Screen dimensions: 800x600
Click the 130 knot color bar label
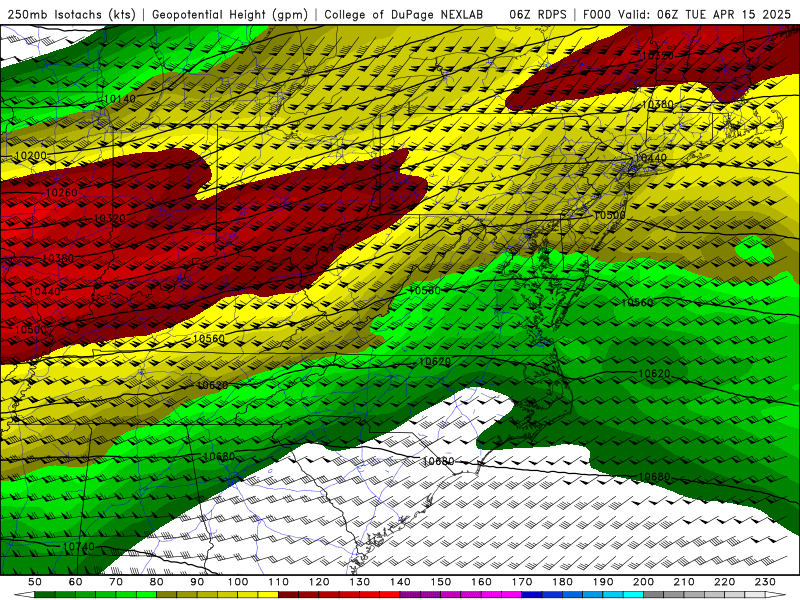pos(360,582)
